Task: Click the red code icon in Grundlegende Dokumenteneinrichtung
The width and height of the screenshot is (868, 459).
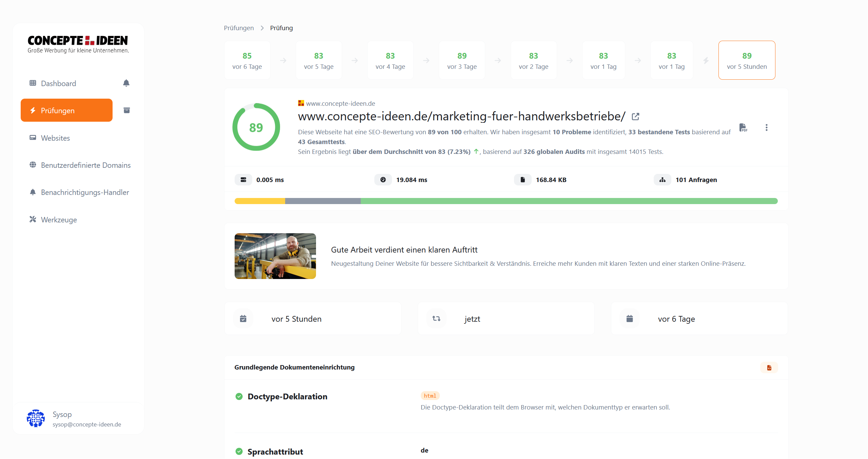Action: pyautogui.click(x=769, y=367)
